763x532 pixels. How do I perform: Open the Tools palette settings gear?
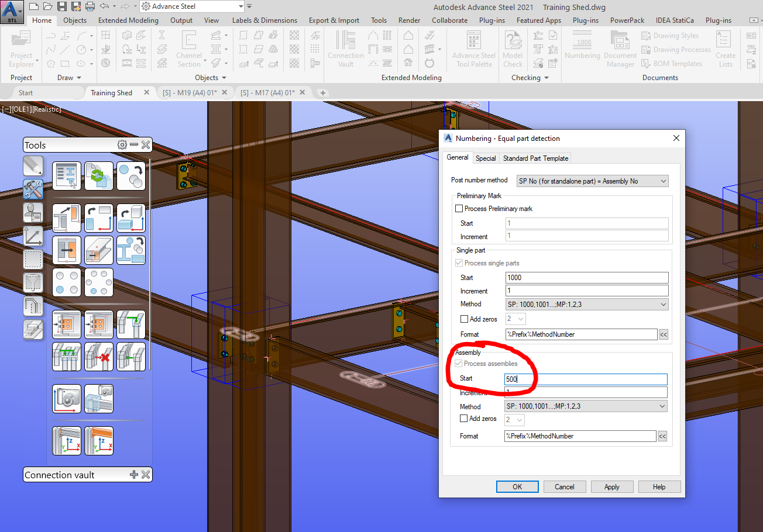click(x=122, y=144)
